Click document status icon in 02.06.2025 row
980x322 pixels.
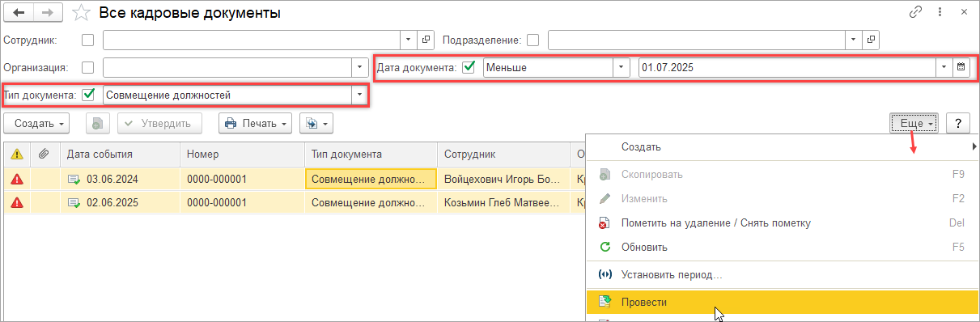[74, 202]
